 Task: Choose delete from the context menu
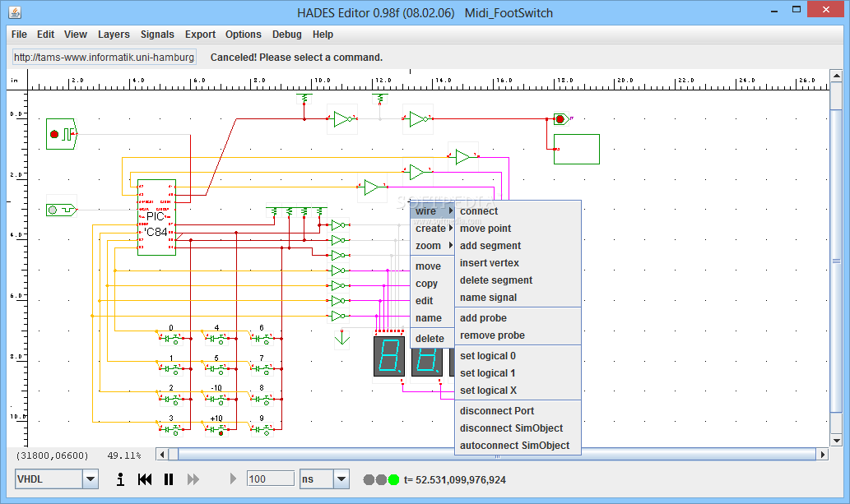tap(433, 339)
